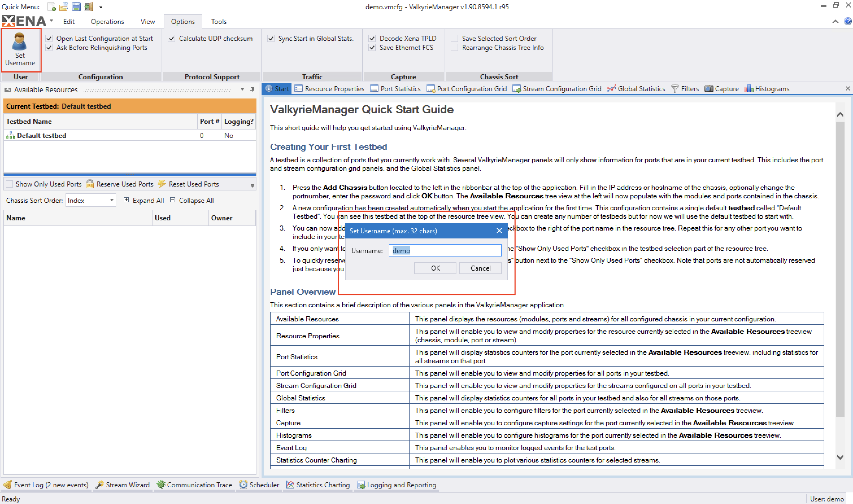853x504 pixels.
Task: Click the Capture camera icon
Action: tap(709, 89)
